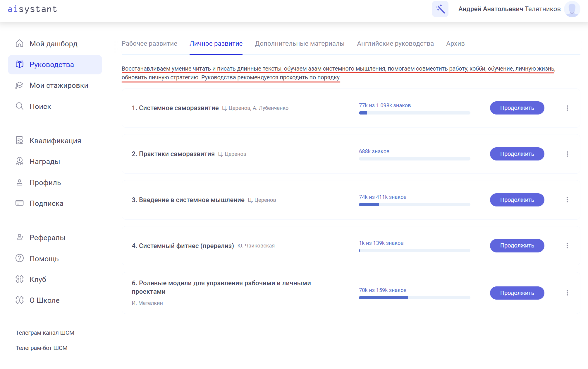The height and width of the screenshot is (369, 588).
Task: Click the medal icon beside Награды
Action: click(x=20, y=161)
